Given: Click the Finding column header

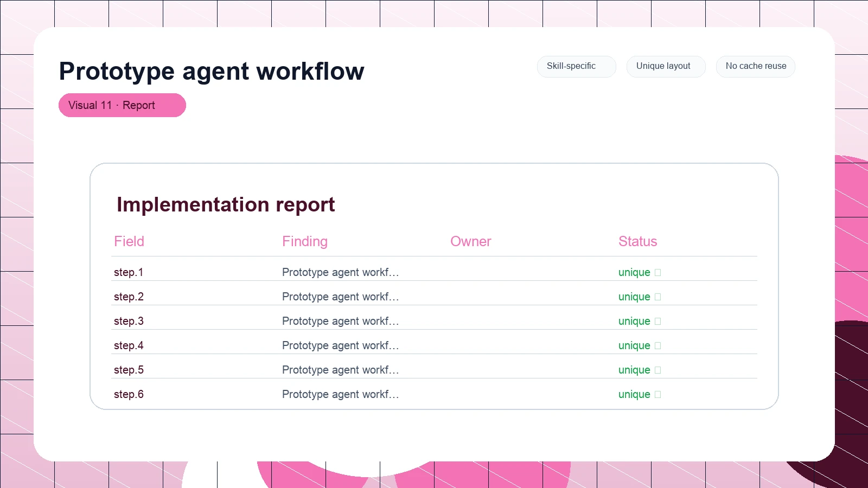Looking at the screenshot, I should pos(305,241).
